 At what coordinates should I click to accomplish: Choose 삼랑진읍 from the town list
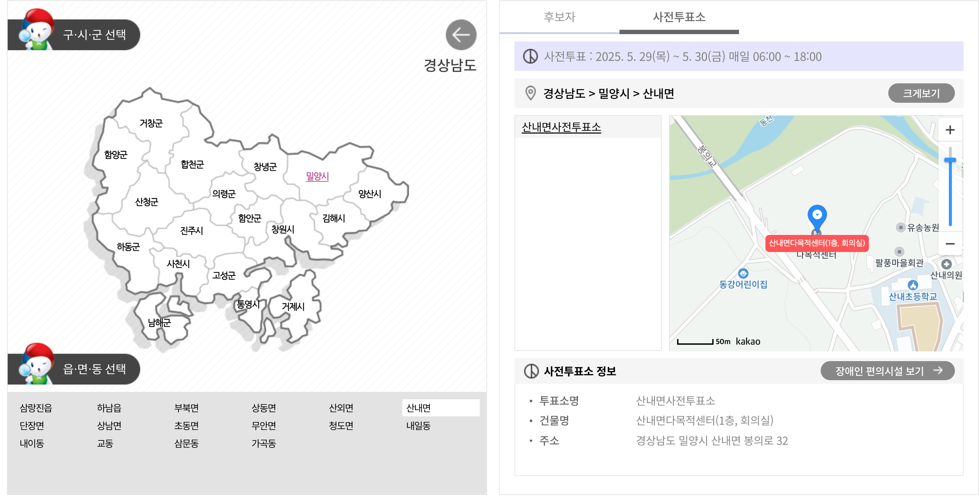pyautogui.click(x=36, y=409)
